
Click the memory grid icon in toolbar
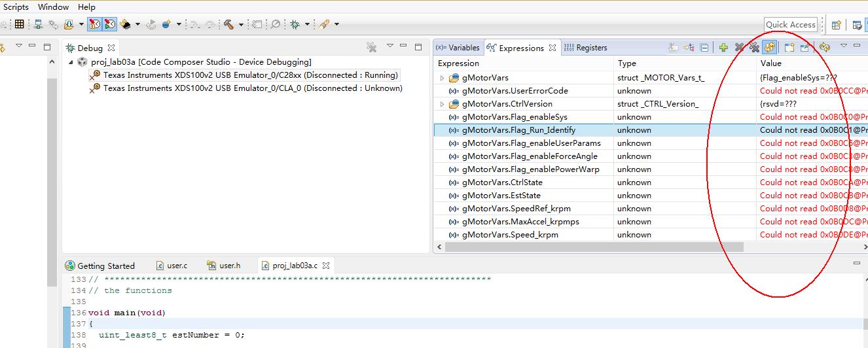(x=20, y=24)
